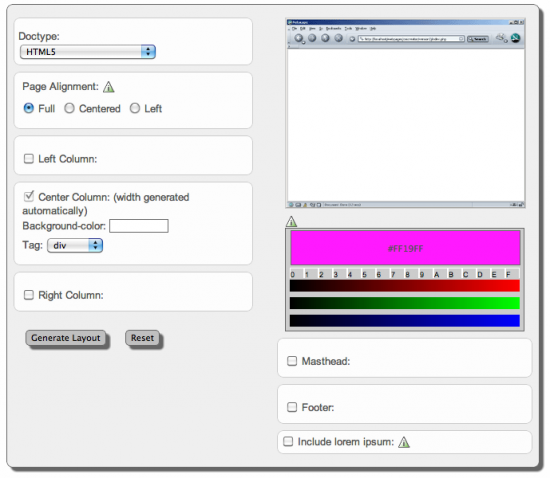Tick the Masthead checkbox
The image size is (550, 478).
pyautogui.click(x=292, y=361)
